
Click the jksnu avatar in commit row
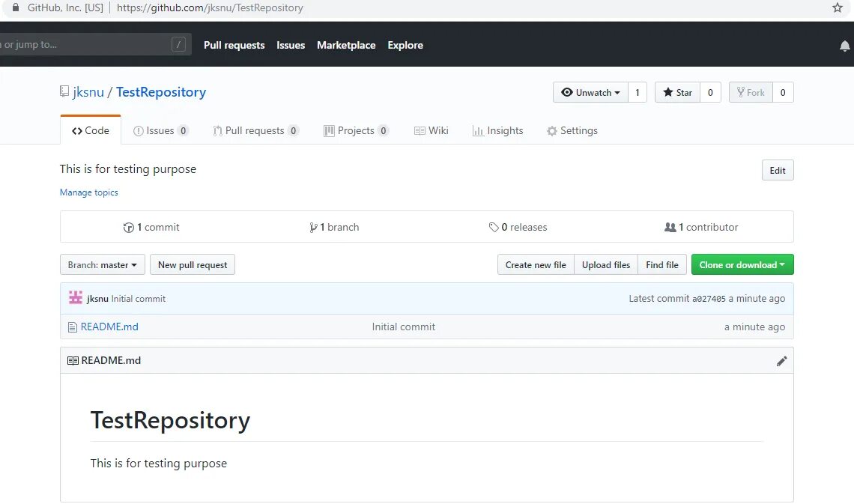pyautogui.click(x=76, y=298)
